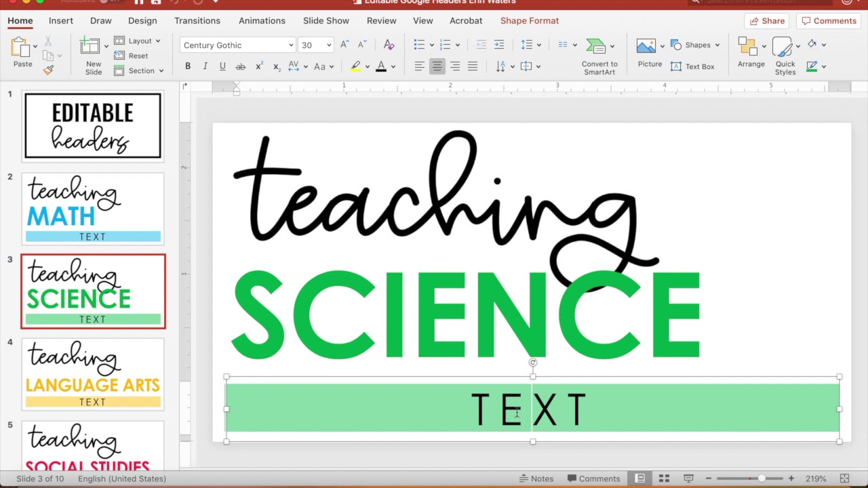Click the decrease indent icon
Image resolution: width=868 pixels, height=488 pixels.
pyautogui.click(x=481, y=45)
